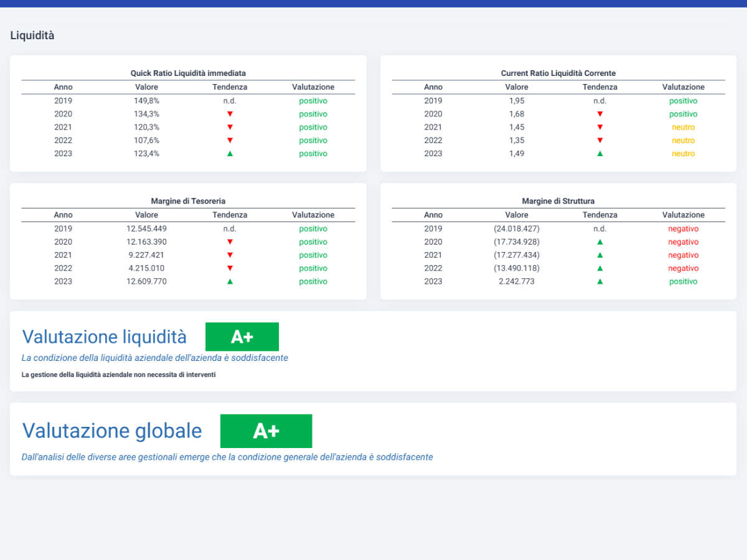
Task: Select the value 9.227.421 in Margine di Tesoreria
Action: coord(146,255)
